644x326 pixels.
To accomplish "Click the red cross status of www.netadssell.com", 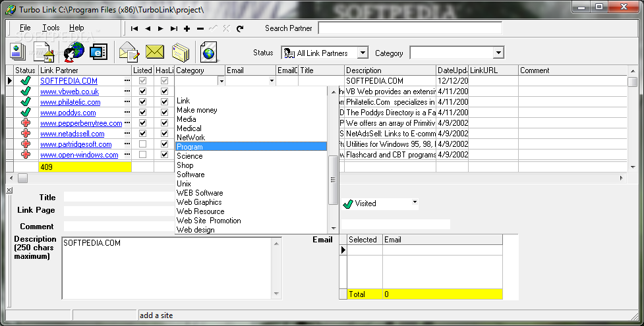I will (26, 134).
